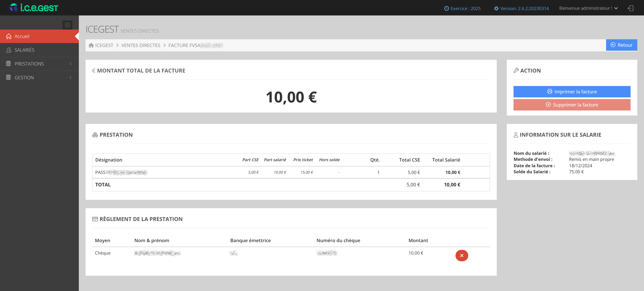This screenshot has width=644, height=291.
Task: Go to Accueil menu item
Action: [22, 37]
